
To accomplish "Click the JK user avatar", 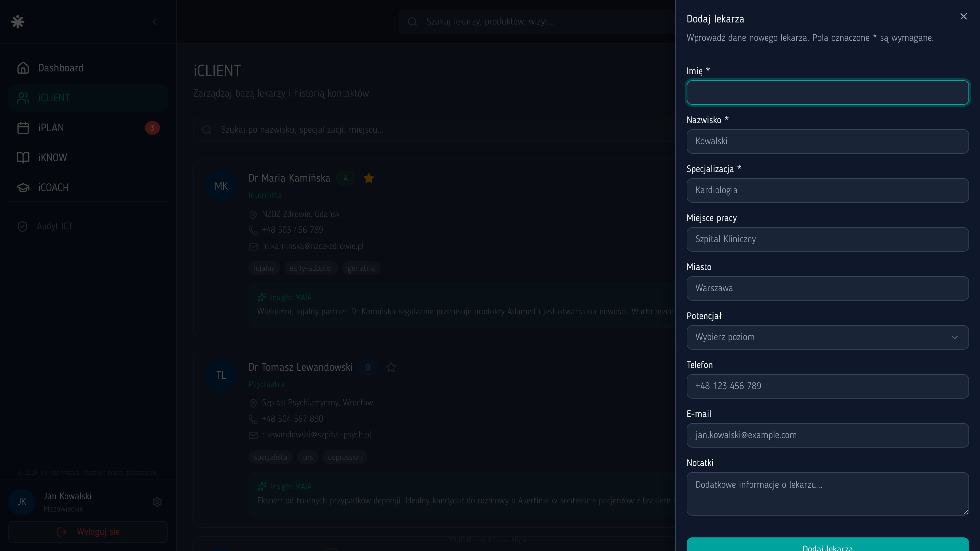I will pos(22,502).
